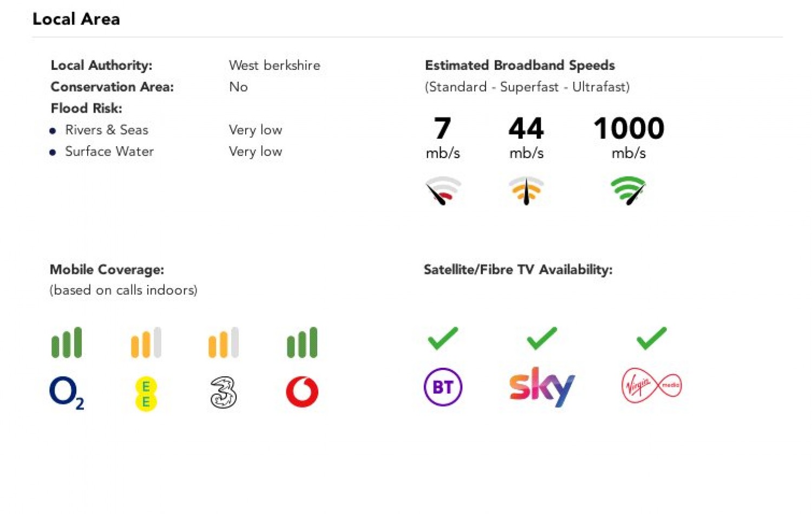Viewport: 812px width, 514px height.
Task: Click the West berkshire local authority text
Action: tap(274, 66)
